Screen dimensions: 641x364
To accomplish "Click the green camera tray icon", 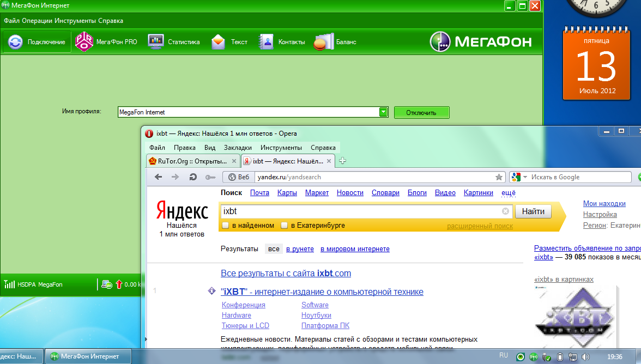I will click(x=521, y=357).
